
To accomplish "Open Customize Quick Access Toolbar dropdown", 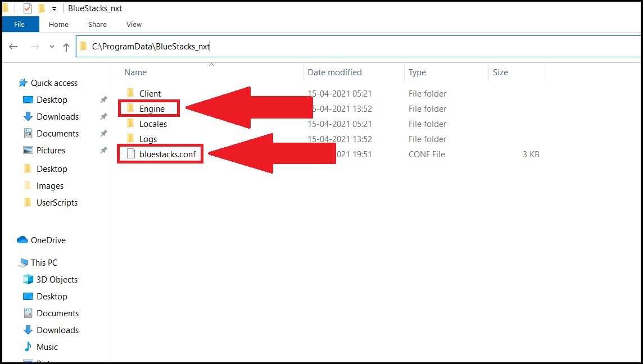I will (54, 8).
